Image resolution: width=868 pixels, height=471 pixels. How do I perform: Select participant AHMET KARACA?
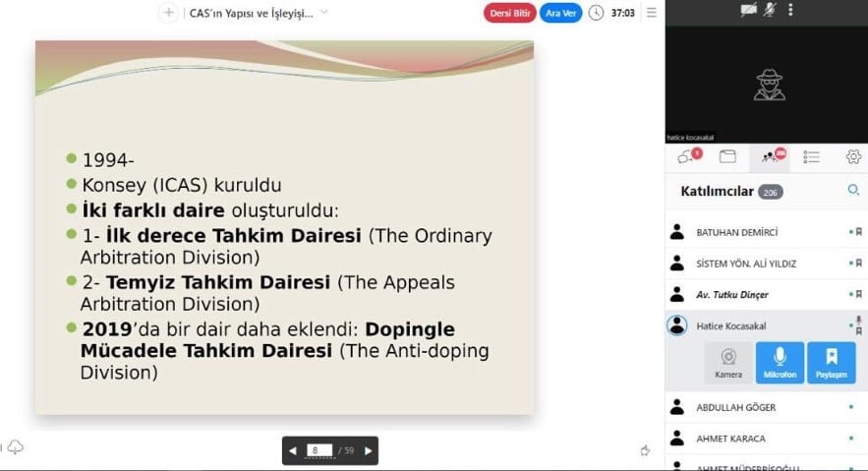pos(766,439)
